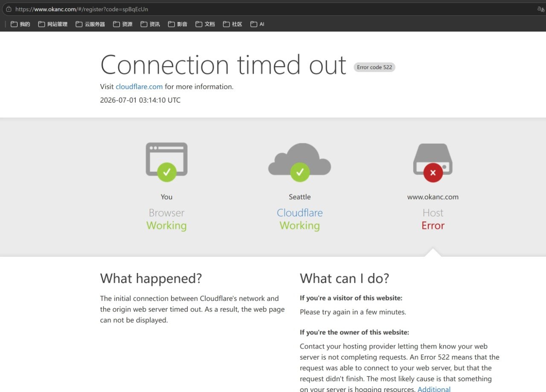
Task: Click the server icon with red X
Action: [x=433, y=163]
